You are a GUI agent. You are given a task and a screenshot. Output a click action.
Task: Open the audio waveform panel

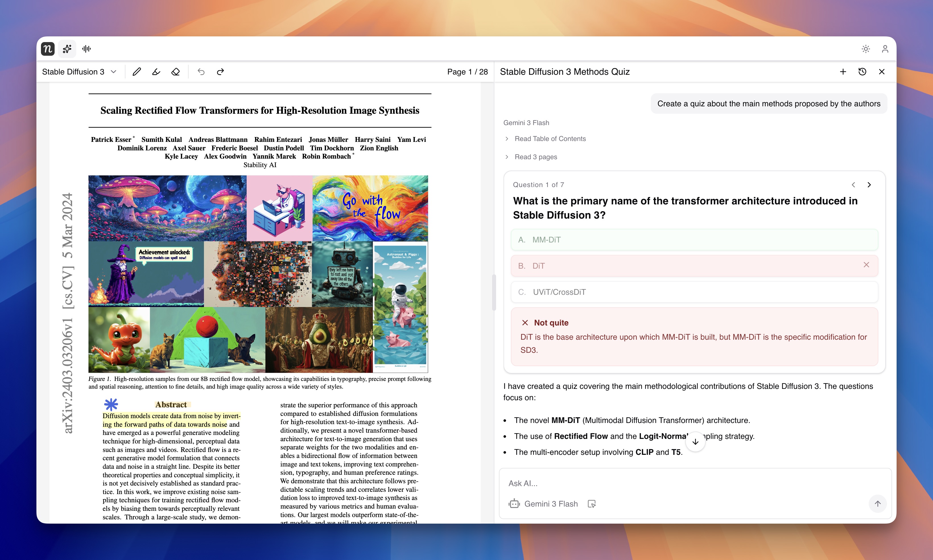pyautogui.click(x=86, y=49)
